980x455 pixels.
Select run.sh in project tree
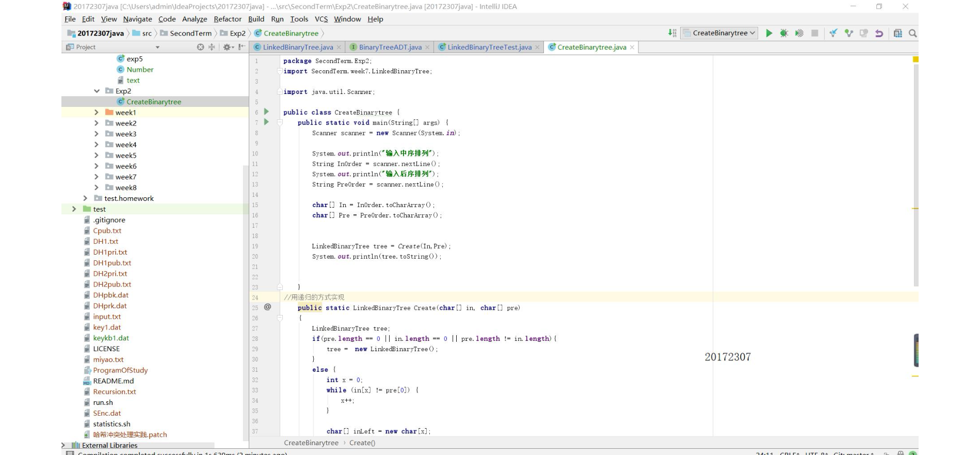103,403
